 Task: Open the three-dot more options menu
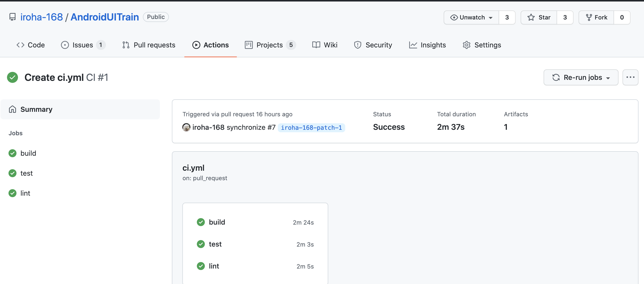[x=630, y=77]
